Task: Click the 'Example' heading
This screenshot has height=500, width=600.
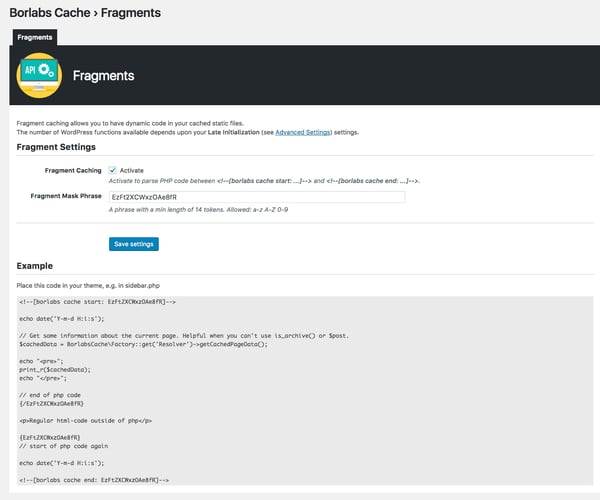Action: [x=34, y=266]
